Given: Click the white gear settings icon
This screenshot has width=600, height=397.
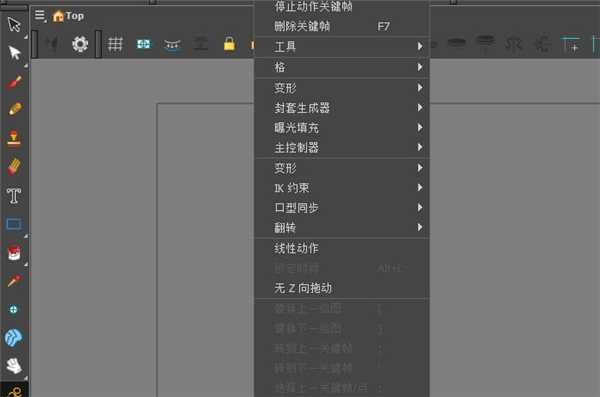Looking at the screenshot, I should coord(80,44).
